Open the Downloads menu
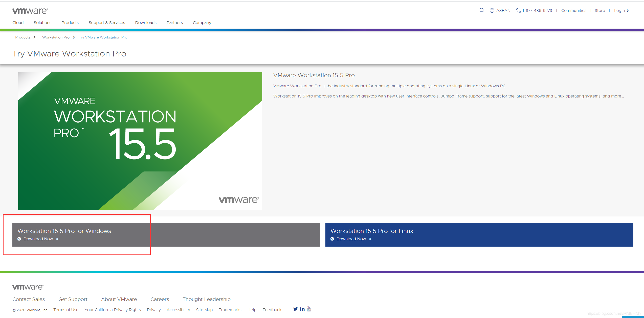The height and width of the screenshot is (318, 644). [x=146, y=23]
